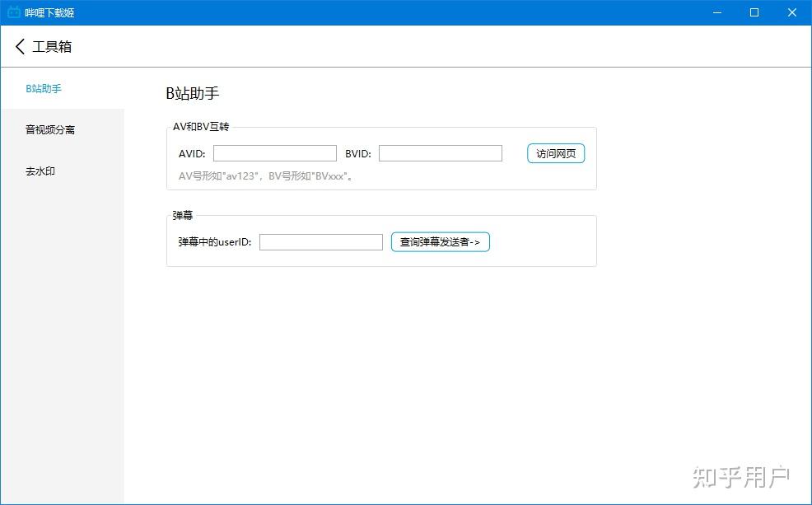Viewport: 812px width, 505px height.
Task: Go back using the toolbox back arrow
Action: (x=20, y=47)
